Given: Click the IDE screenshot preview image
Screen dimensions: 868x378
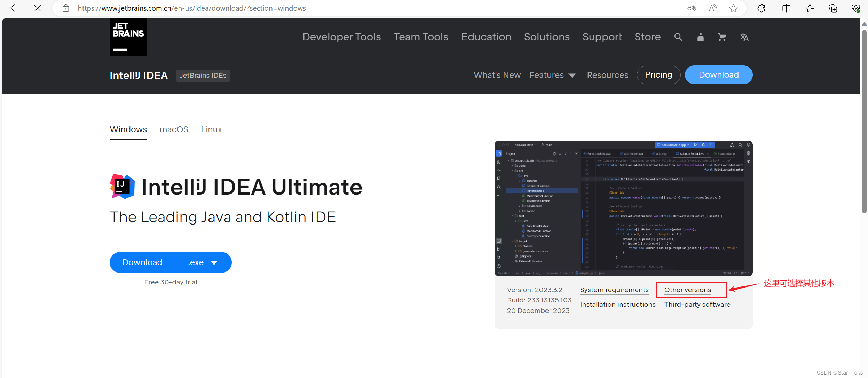Looking at the screenshot, I should [623, 208].
